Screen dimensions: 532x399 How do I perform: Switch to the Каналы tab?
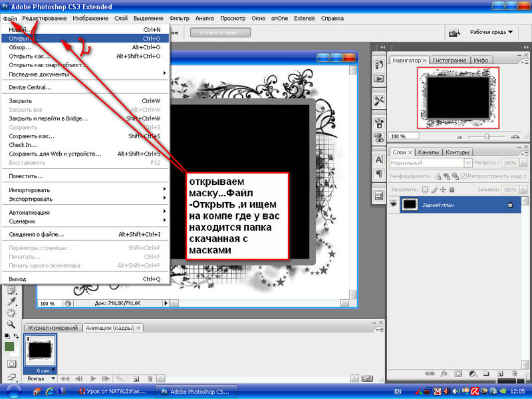pyautogui.click(x=428, y=152)
